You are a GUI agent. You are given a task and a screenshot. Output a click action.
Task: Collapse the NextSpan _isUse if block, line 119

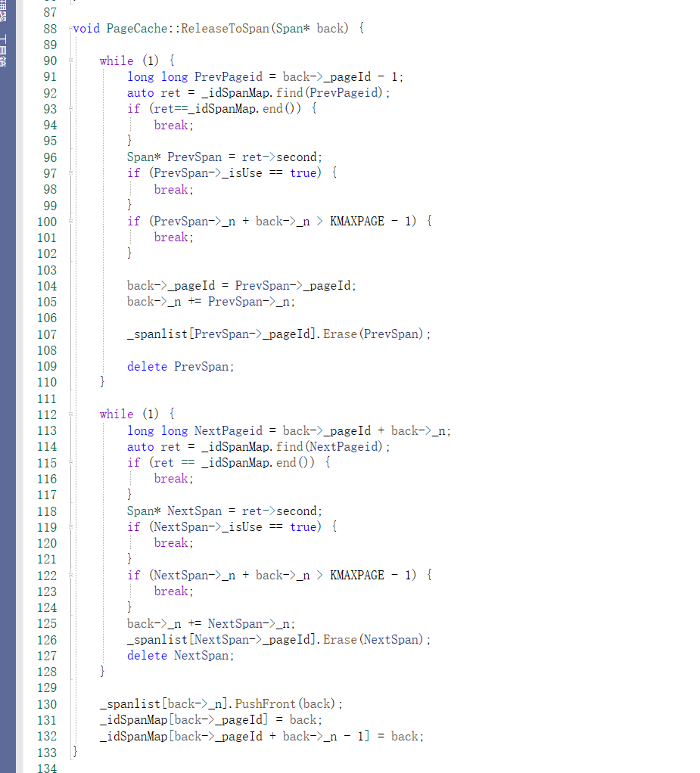[x=70, y=527]
